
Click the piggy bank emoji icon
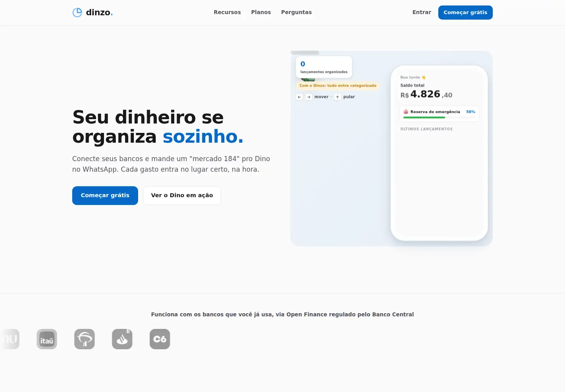point(406,112)
